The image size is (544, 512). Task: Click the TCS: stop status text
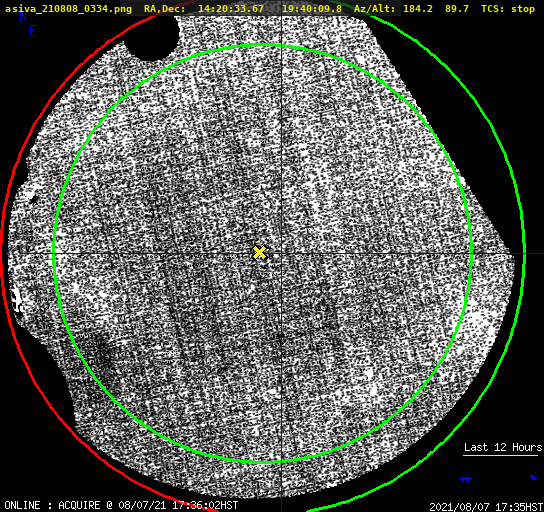(x=508, y=9)
